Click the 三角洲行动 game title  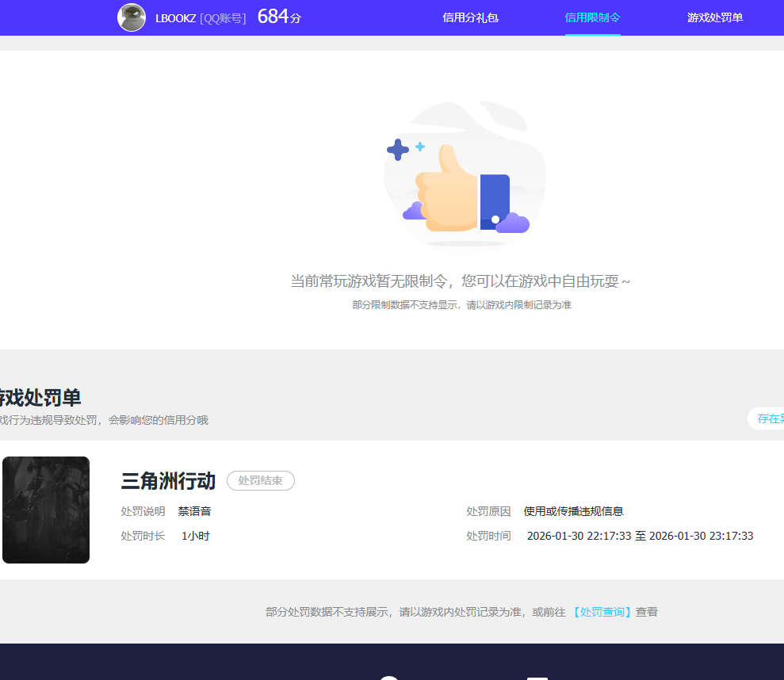click(168, 481)
